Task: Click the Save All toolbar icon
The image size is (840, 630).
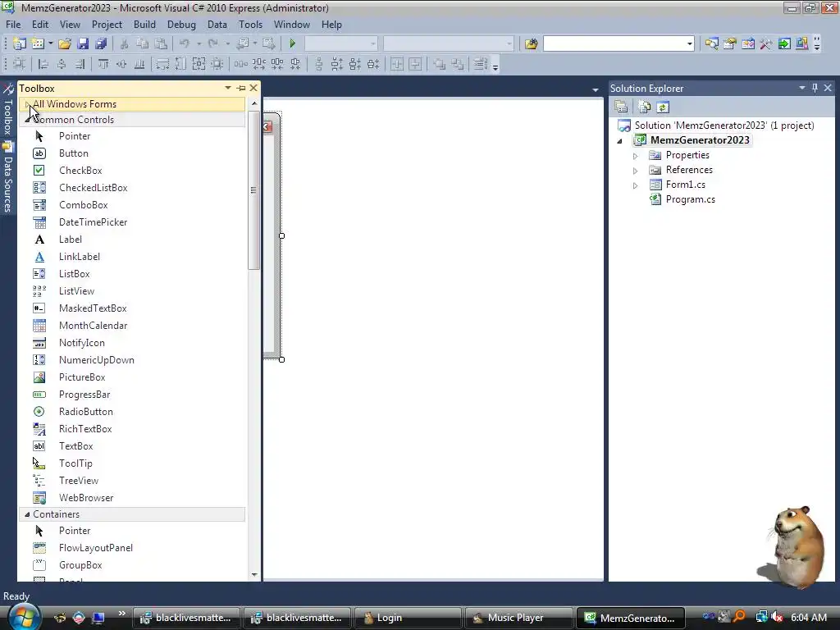Action: tap(101, 43)
